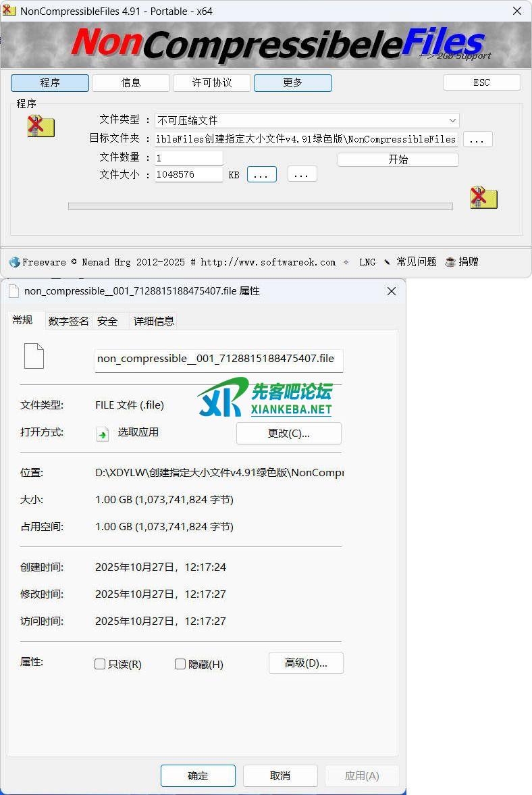Click the file icon in properties title bar

[x=14, y=291]
